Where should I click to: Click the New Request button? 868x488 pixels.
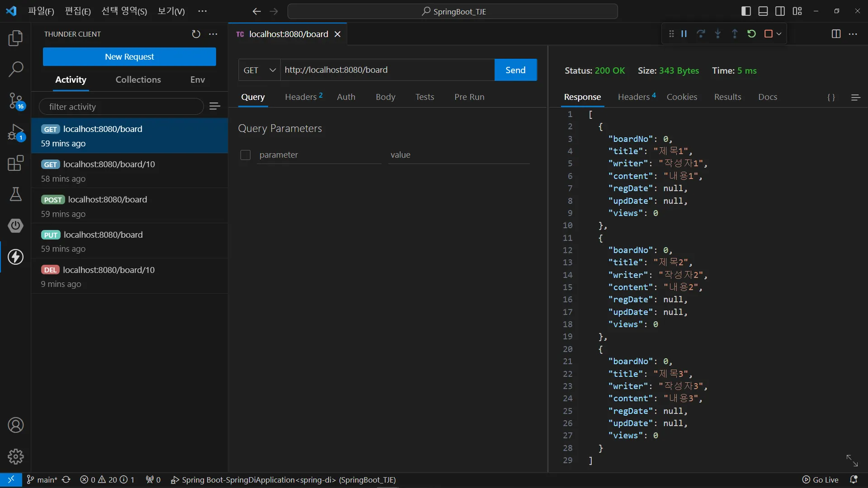[x=129, y=57]
